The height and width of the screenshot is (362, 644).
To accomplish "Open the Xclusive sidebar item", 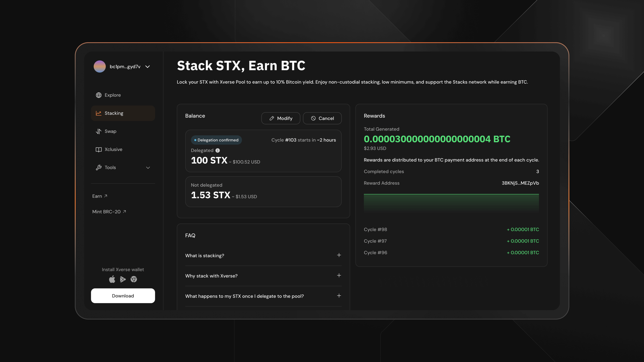I will click(x=123, y=149).
